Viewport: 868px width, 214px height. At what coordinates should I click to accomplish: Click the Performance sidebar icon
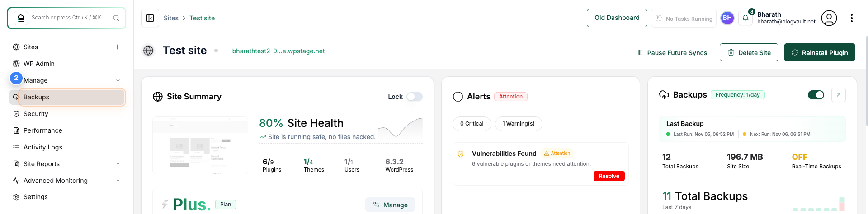16,130
